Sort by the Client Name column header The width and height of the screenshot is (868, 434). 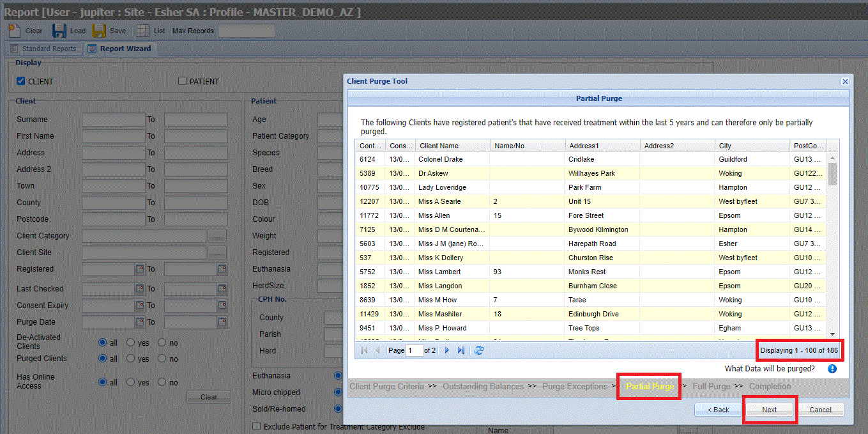click(x=453, y=146)
